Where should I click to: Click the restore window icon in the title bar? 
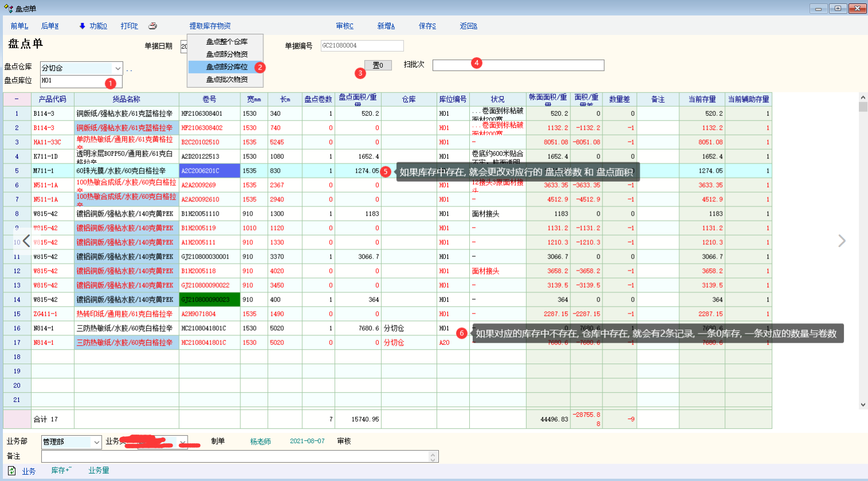tap(838, 9)
